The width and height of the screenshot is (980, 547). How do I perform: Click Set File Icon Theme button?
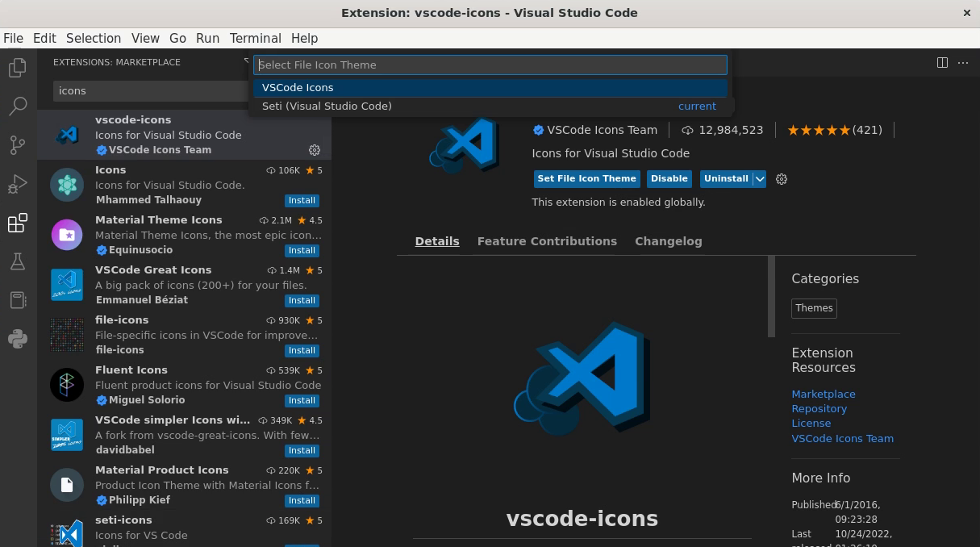pos(587,179)
